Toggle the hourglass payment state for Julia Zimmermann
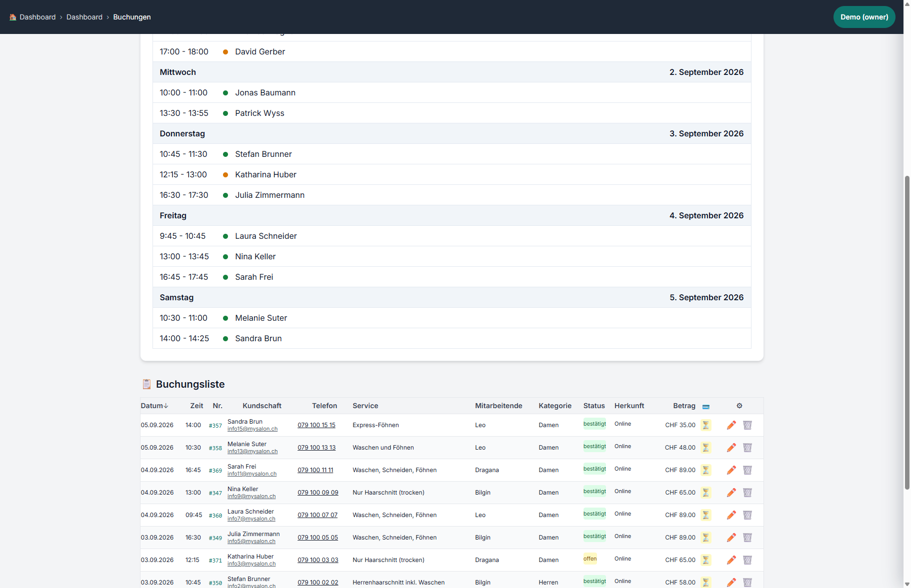Image resolution: width=911 pixels, height=588 pixels. click(x=706, y=538)
